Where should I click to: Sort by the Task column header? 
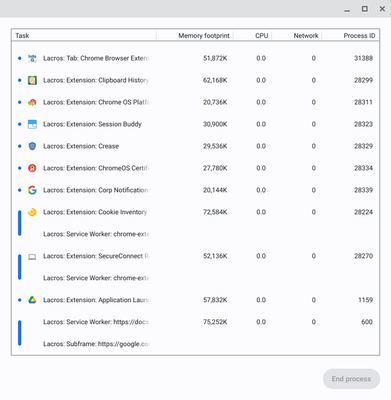pos(84,36)
